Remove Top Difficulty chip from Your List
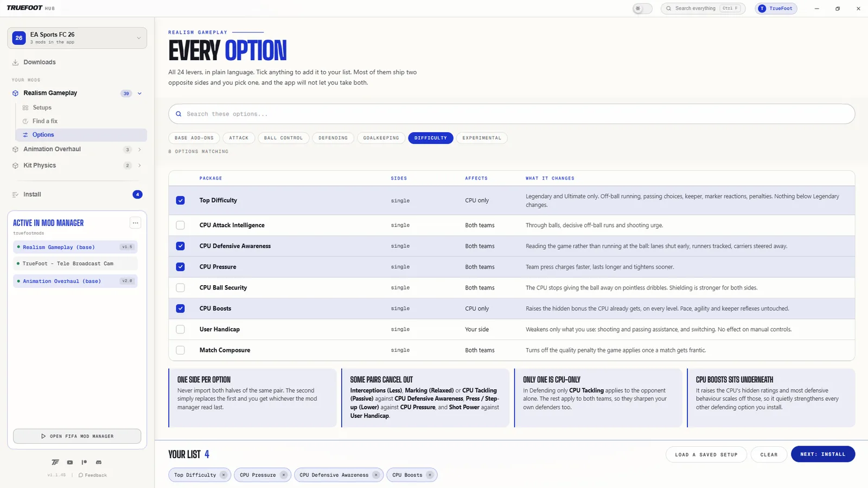Viewport: 868px width, 488px height. (x=224, y=475)
